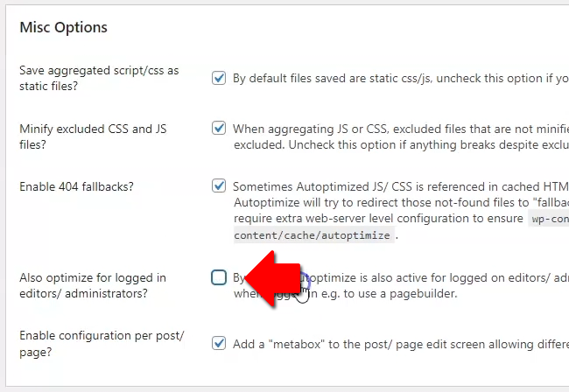Click the wp-con code snippet at right edge
The width and height of the screenshot is (569, 392).
(x=549, y=219)
